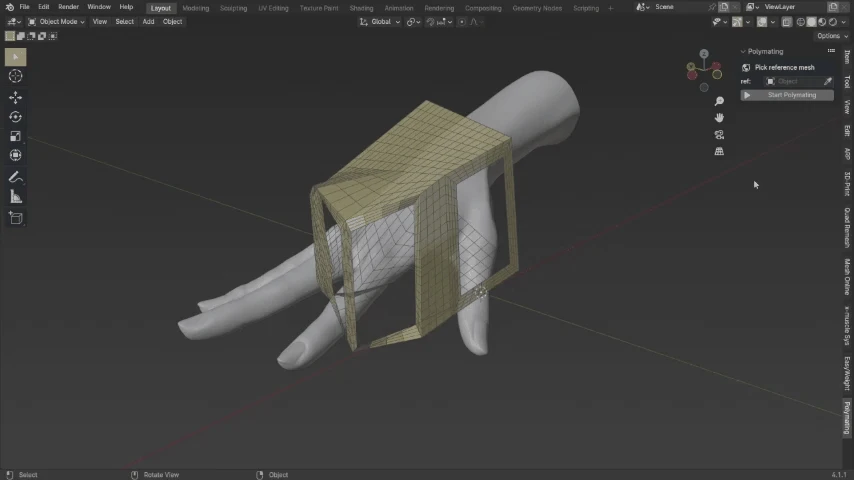Select the Rotate tool
The height and width of the screenshot is (480, 854).
(x=15, y=117)
